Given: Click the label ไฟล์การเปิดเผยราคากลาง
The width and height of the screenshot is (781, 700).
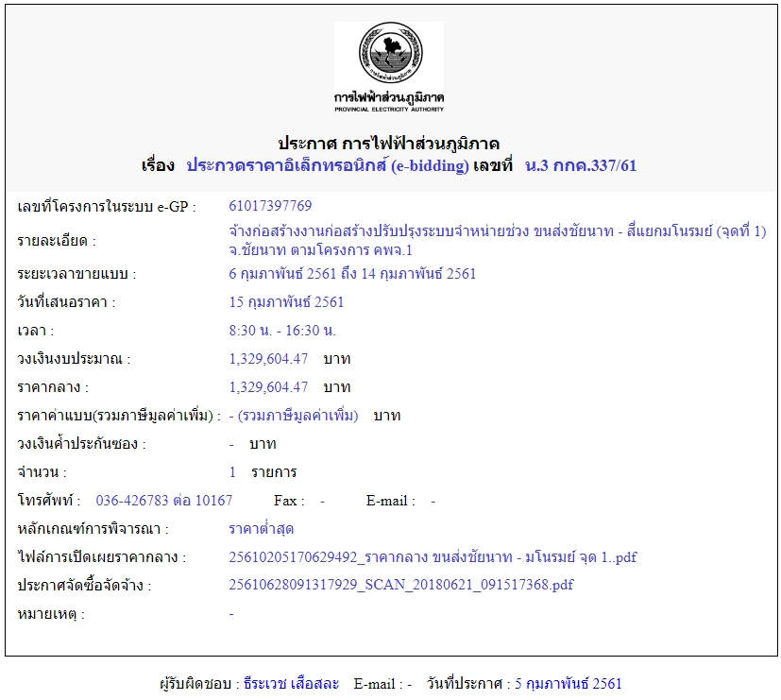Looking at the screenshot, I should (102, 557).
